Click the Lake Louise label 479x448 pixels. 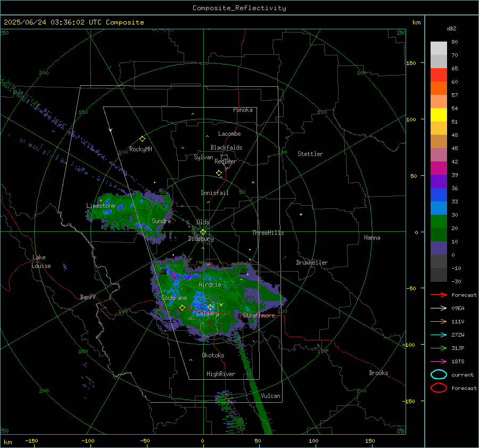pyautogui.click(x=41, y=262)
